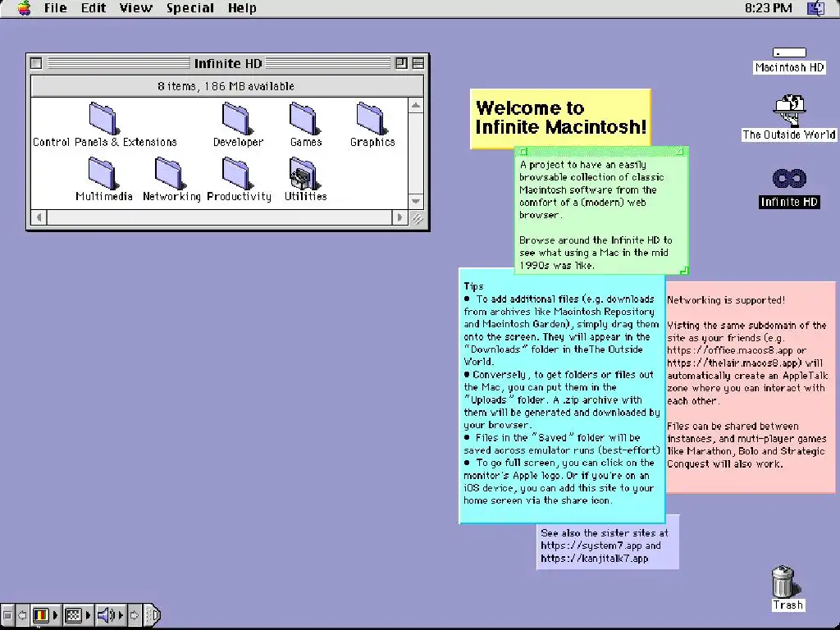The height and width of the screenshot is (630, 840).
Task: Open the Apple menu
Action: [24, 8]
